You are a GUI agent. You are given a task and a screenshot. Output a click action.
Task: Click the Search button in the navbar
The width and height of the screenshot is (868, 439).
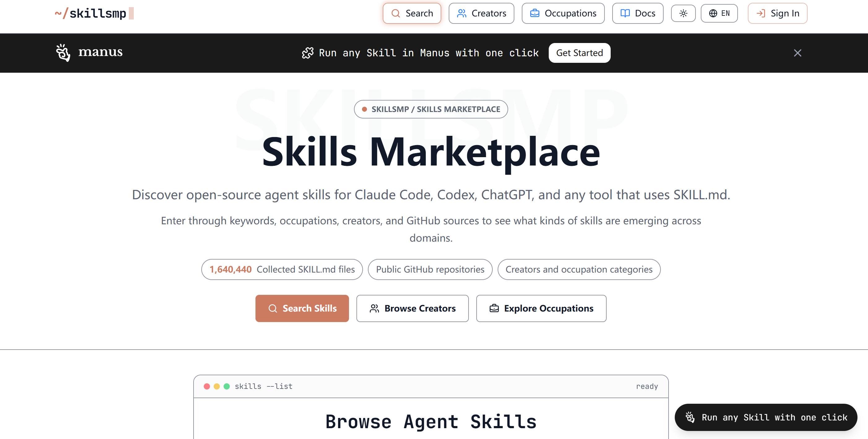point(412,14)
